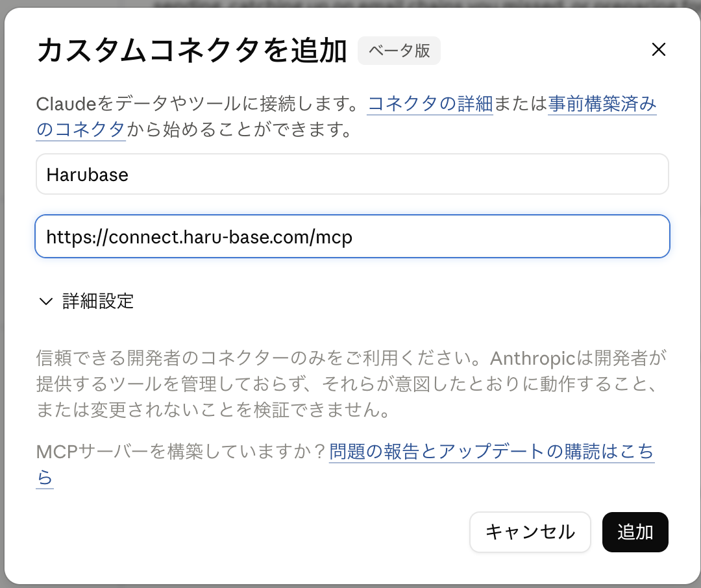The height and width of the screenshot is (588, 701).
Task: Click the キャンセル button
Action: click(530, 532)
